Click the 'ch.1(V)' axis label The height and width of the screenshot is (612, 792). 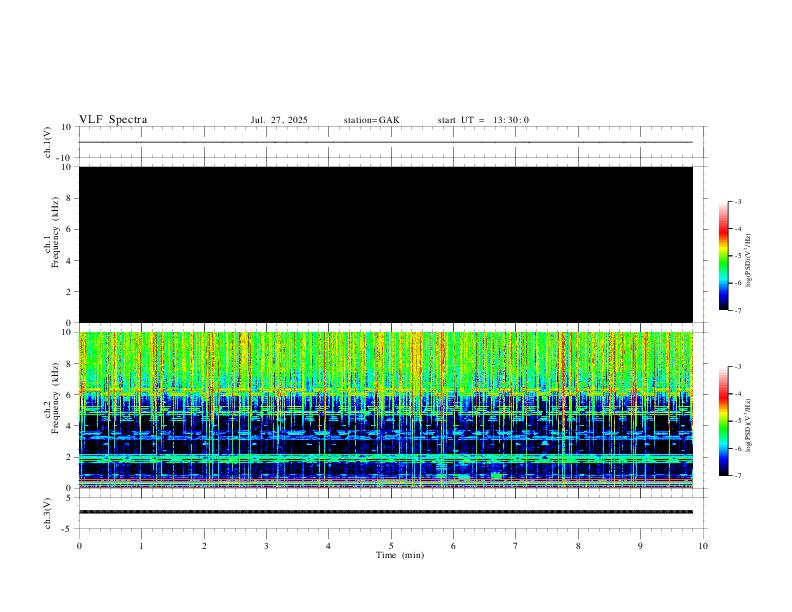48,142
